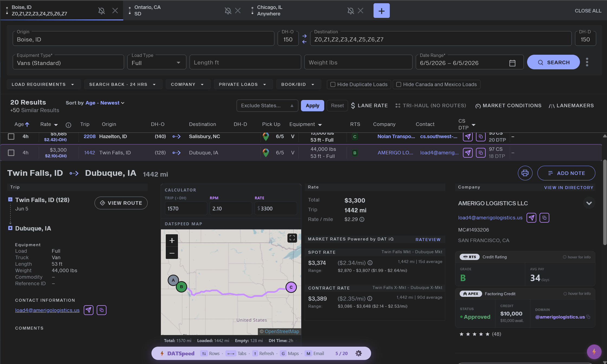The height and width of the screenshot is (364, 607).
Task: Send email icon in company panel
Action: pos(531,218)
